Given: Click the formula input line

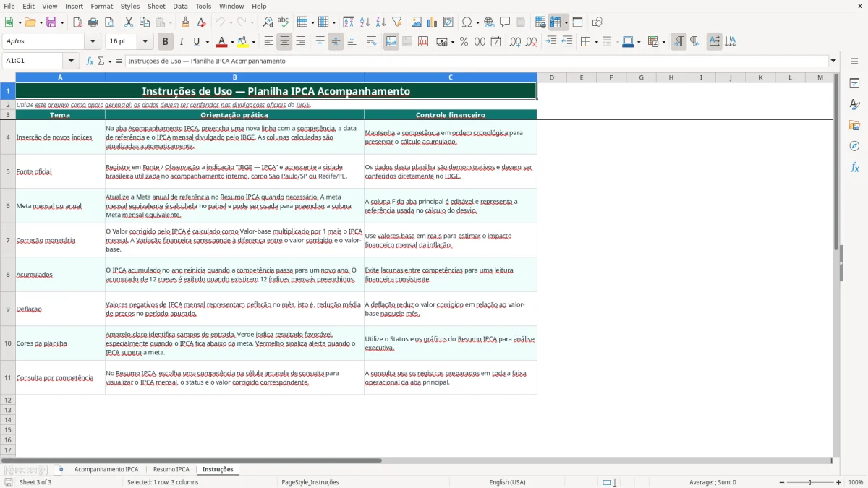Looking at the screenshot, I should [476, 61].
